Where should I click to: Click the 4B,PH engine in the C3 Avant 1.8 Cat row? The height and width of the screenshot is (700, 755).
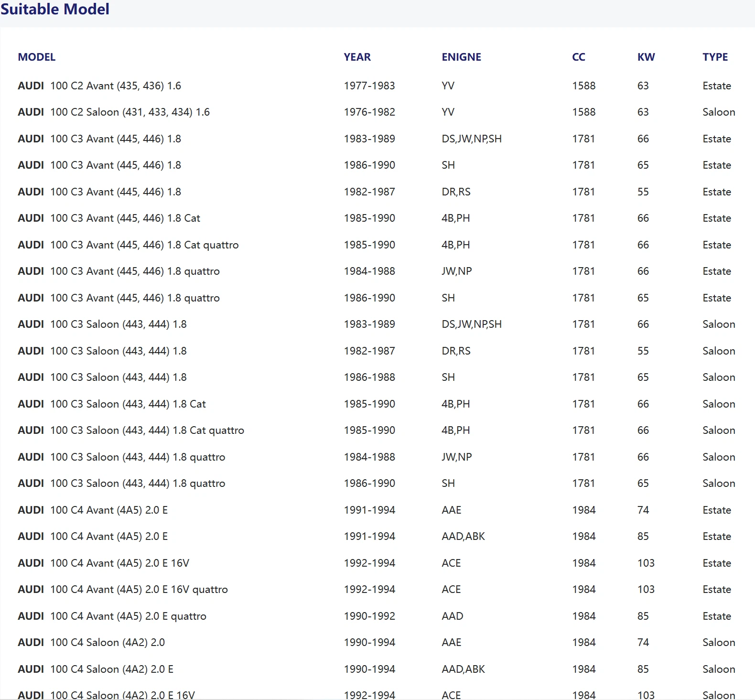pyautogui.click(x=456, y=218)
